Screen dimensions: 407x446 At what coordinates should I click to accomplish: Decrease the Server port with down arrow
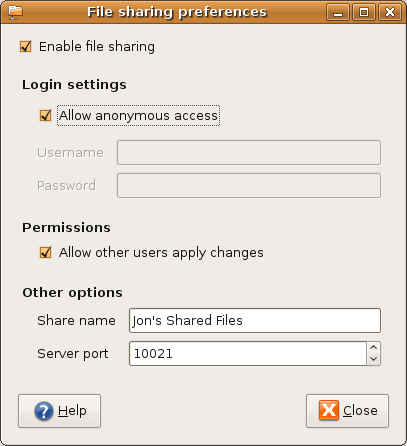tap(374, 359)
